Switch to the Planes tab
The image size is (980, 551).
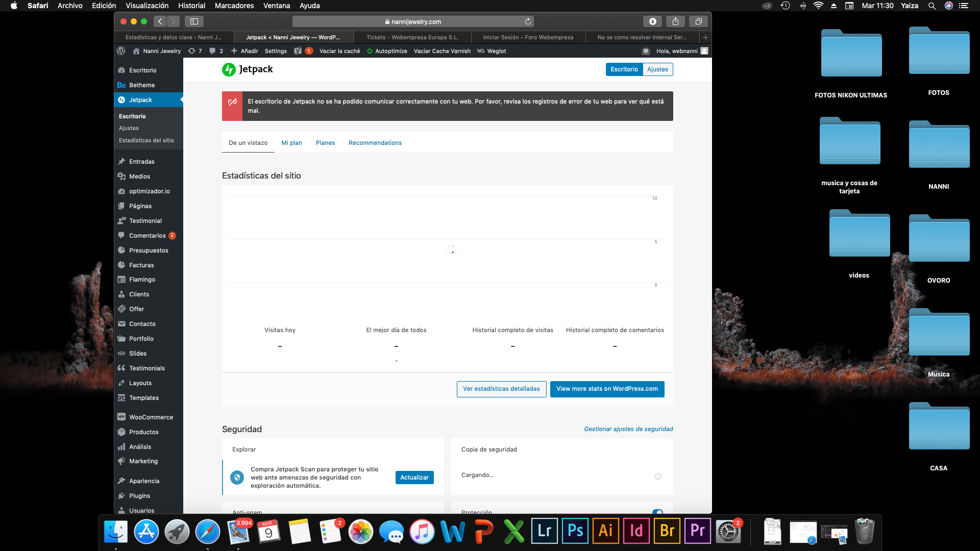click(325, 143)
